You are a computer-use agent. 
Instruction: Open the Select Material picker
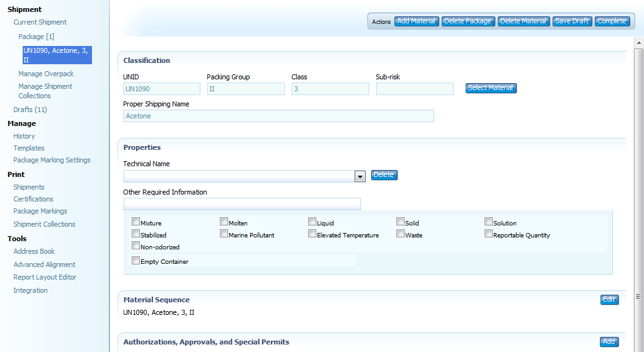(x=491, y=88)
